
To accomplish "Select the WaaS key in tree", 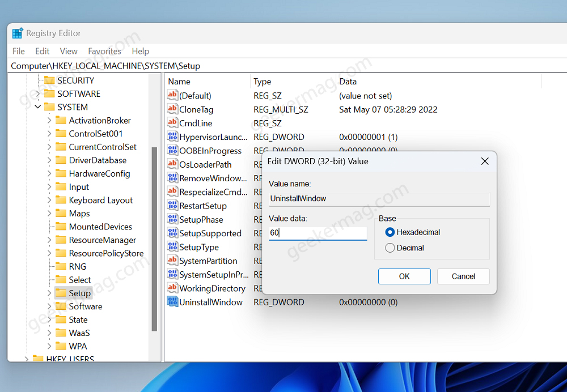I will pyautogui.click(x=79, y=333).
